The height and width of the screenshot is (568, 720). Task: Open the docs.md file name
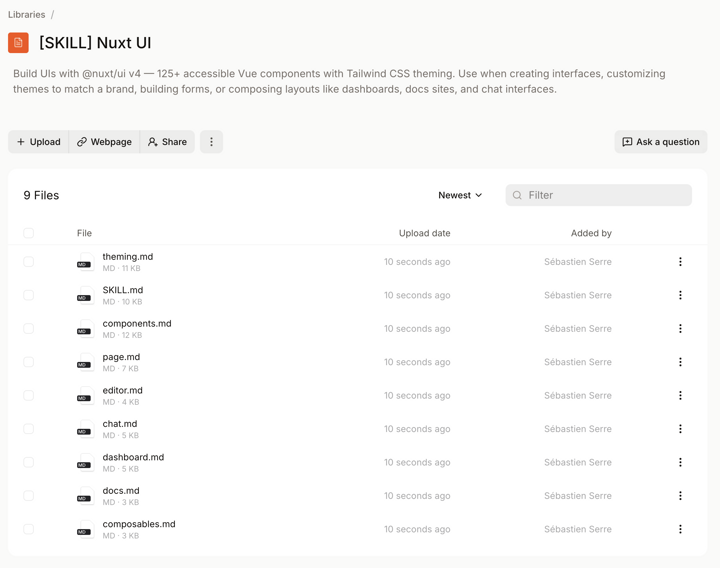[121, 491]
